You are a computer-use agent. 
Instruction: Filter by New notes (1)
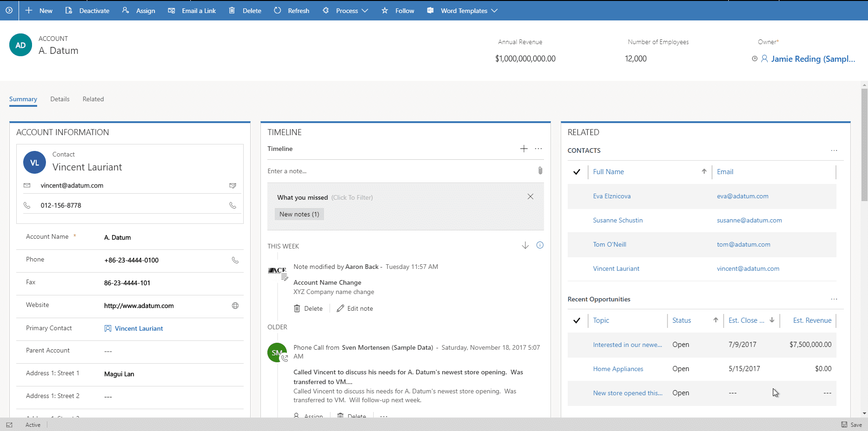click(x=299, y=214)
